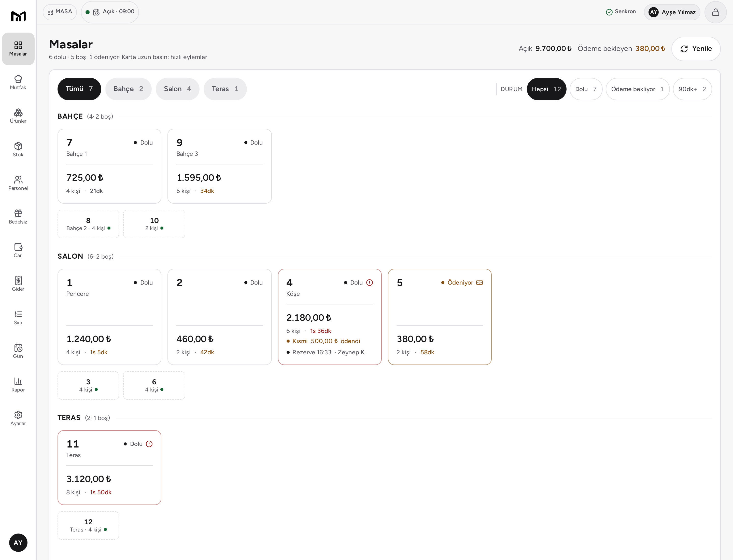This screenshot has width=733, height=560.
Task: Open the Ürünler sidebar icon
Action: [x=18, y=116]
